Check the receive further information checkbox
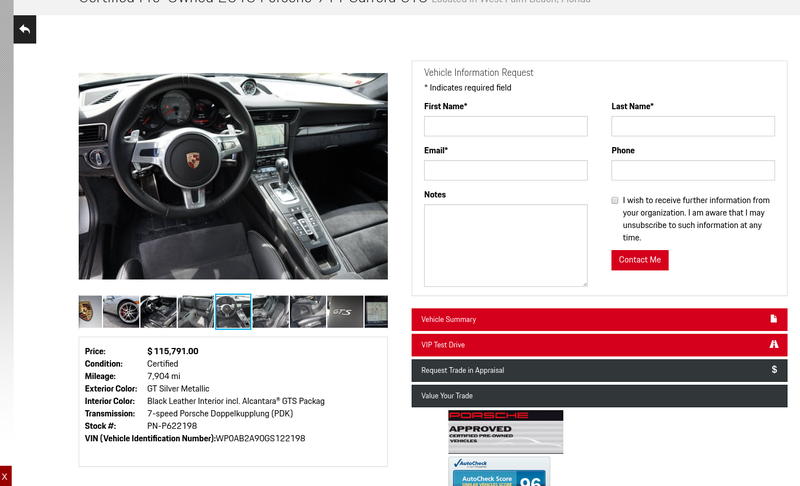This screenshot has height=486, width=800. pos(615,200)
